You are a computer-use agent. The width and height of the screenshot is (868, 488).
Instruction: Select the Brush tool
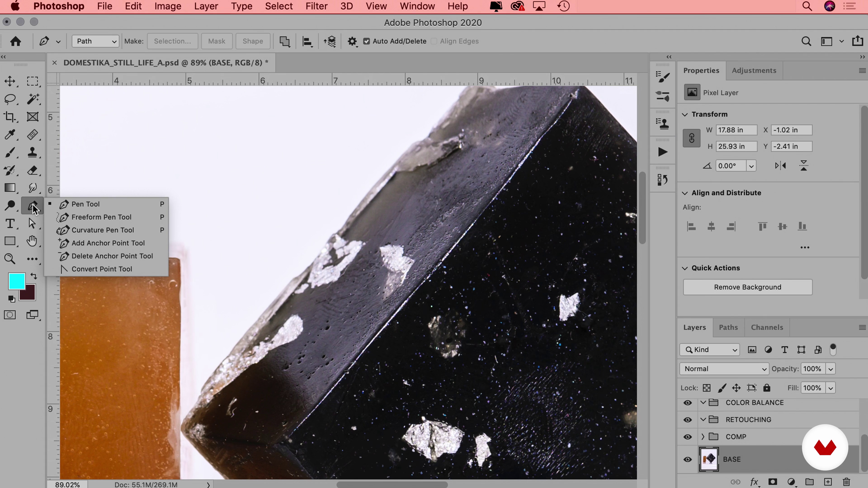(10, 152)
